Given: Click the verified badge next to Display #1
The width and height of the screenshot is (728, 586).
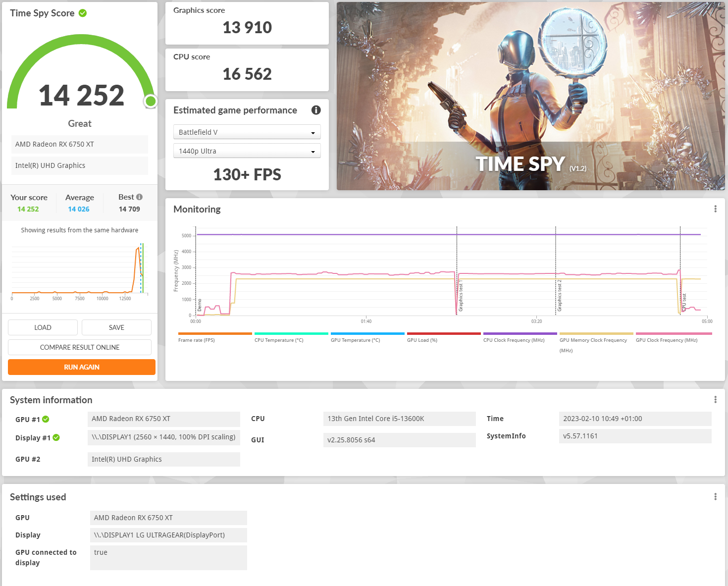Looking at the screenshot, I should (x=56, y=437).
